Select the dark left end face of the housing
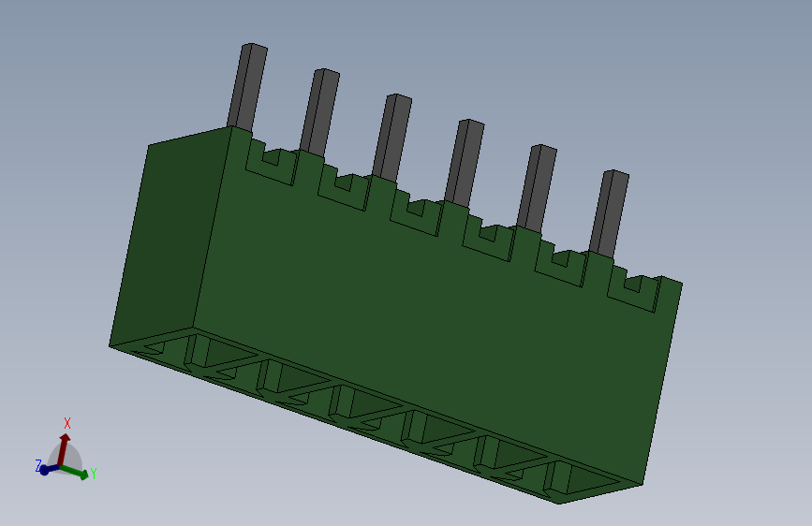Image resolution: width=812 pixels, height=526 pixels. (169, 238)
